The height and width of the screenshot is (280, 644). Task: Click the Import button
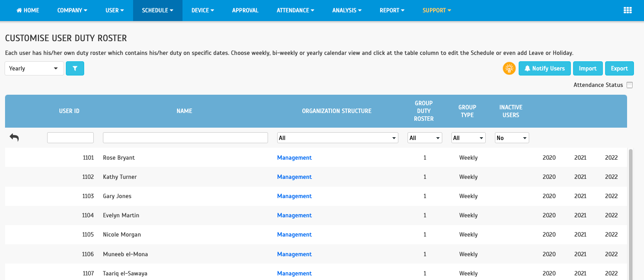point(588,68)
